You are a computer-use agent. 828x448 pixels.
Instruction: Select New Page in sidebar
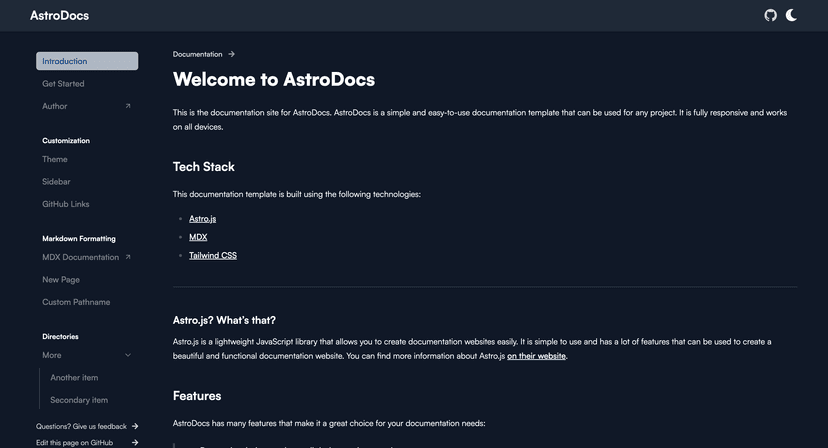(61, 280)
